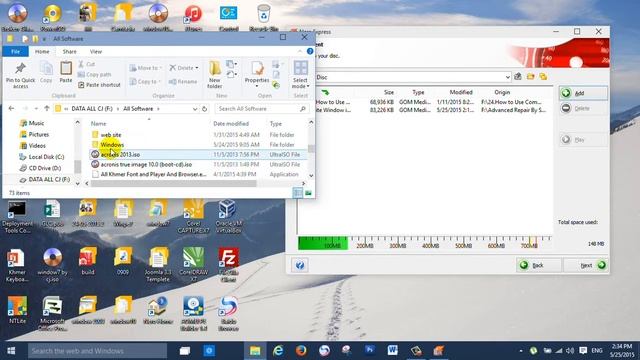Click the Explorer help question-mark icon

coord(310,51)
